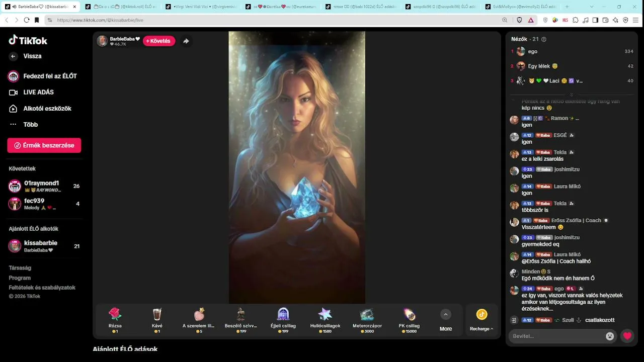The width and height of the screenshot is (644, 362).
Task: Switch to the tiktok.roli tab
Action: click(x=120, y=7)
